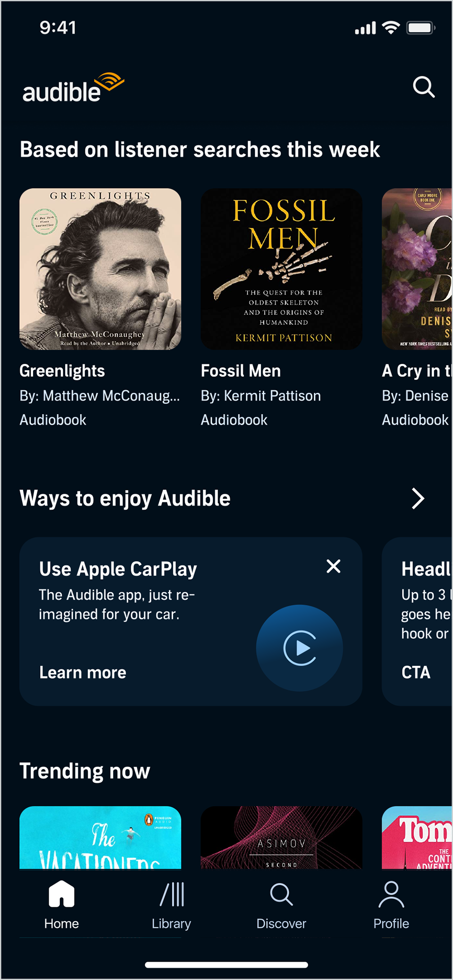Click the Audible logo
Image resolution: width=453 pixels, height=980 pixels.
coord(73,88)
